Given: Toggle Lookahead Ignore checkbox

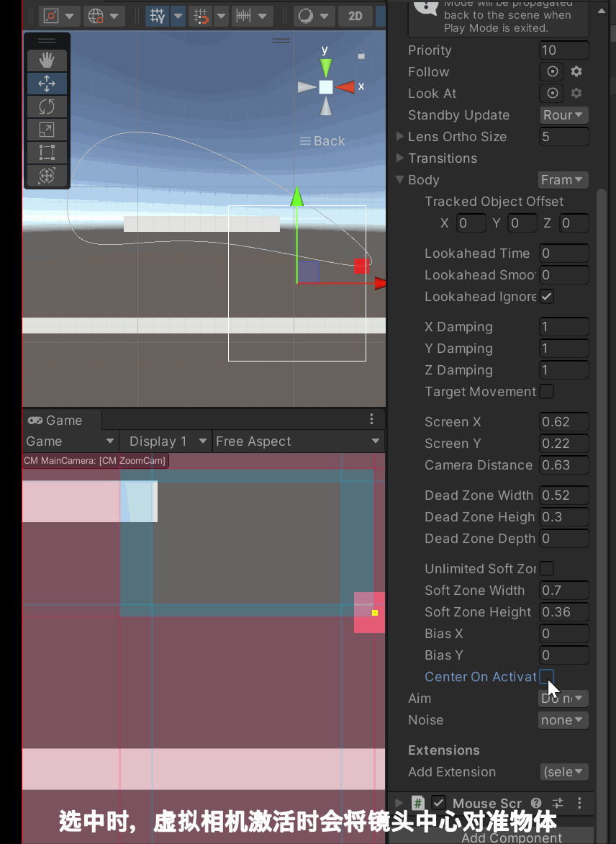Looking at the screenshot, I should tap(547, 297).
